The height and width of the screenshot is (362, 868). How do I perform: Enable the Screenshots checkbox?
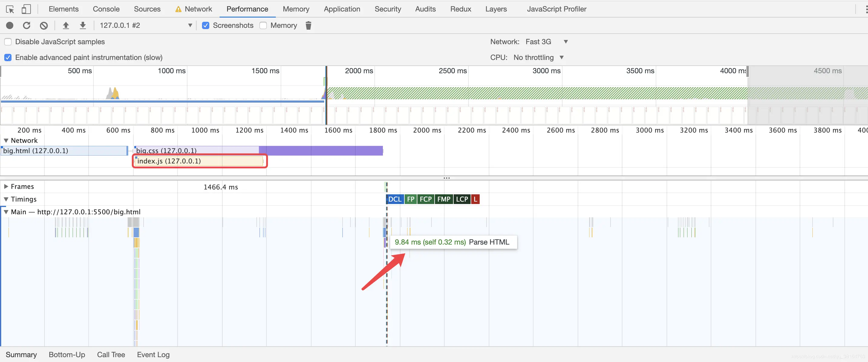point(206,25)
